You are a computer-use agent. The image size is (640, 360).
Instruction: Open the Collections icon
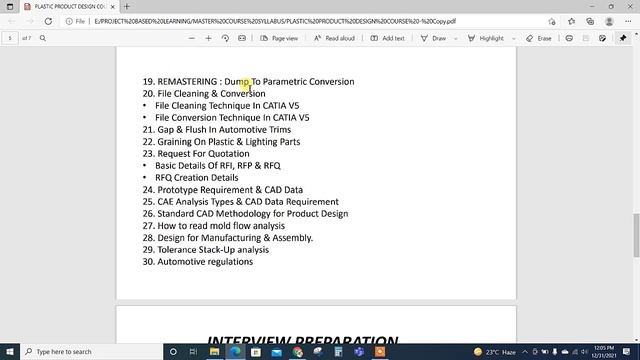(590, 21)
